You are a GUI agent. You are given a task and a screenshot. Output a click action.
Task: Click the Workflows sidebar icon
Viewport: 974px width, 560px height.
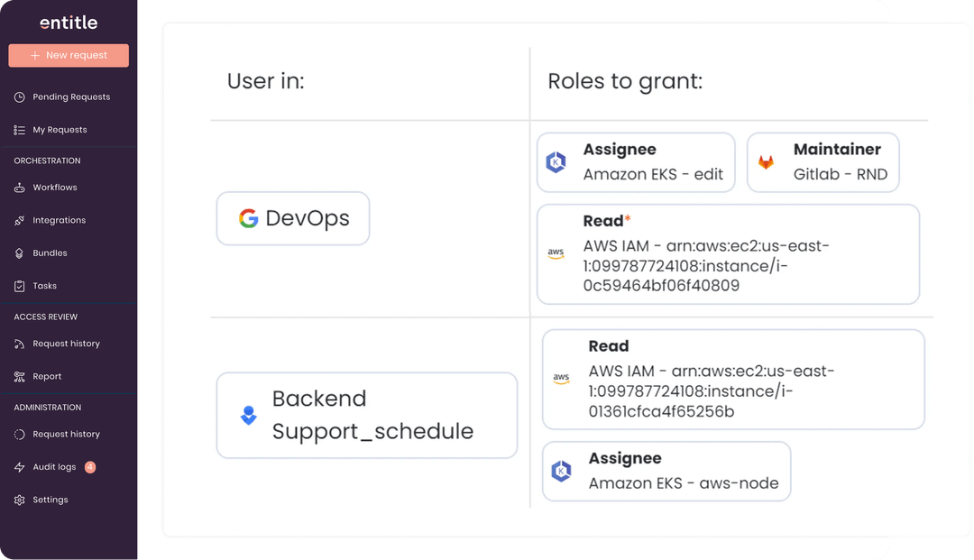click(x=21, y=187)
